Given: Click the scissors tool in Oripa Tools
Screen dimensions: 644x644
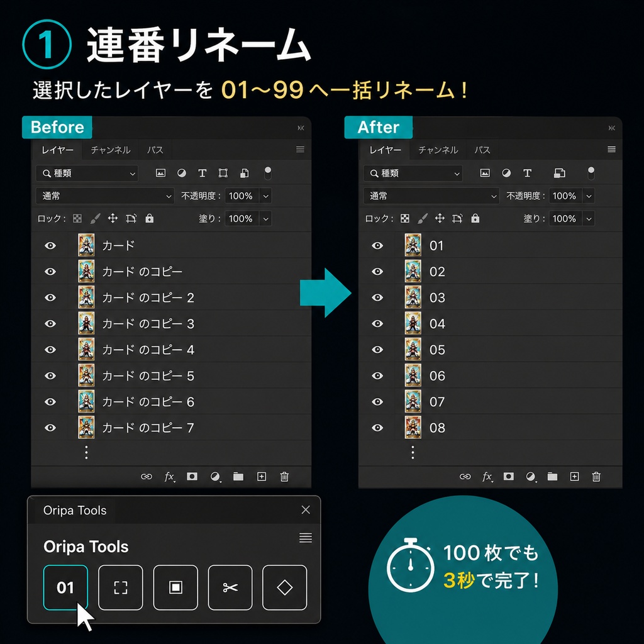Looking at the screenshot, I should pyautogui.click(x=230, y=587).
